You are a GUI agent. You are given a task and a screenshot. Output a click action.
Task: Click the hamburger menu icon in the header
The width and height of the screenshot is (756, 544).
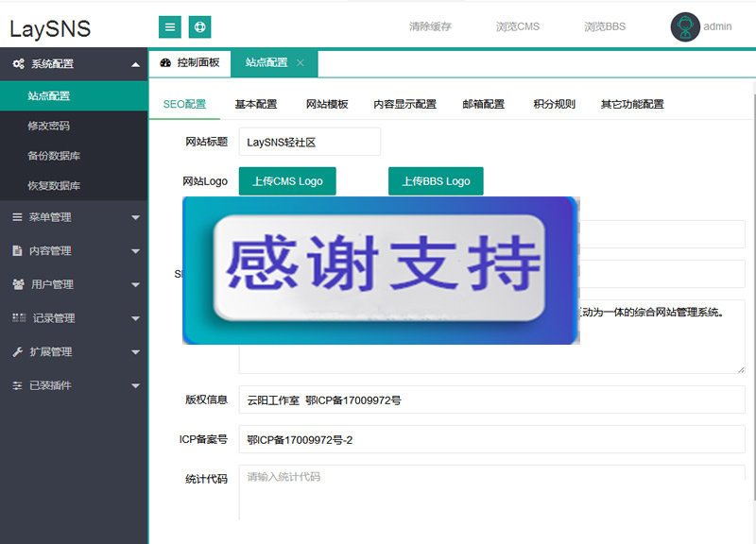coord(169,26)
